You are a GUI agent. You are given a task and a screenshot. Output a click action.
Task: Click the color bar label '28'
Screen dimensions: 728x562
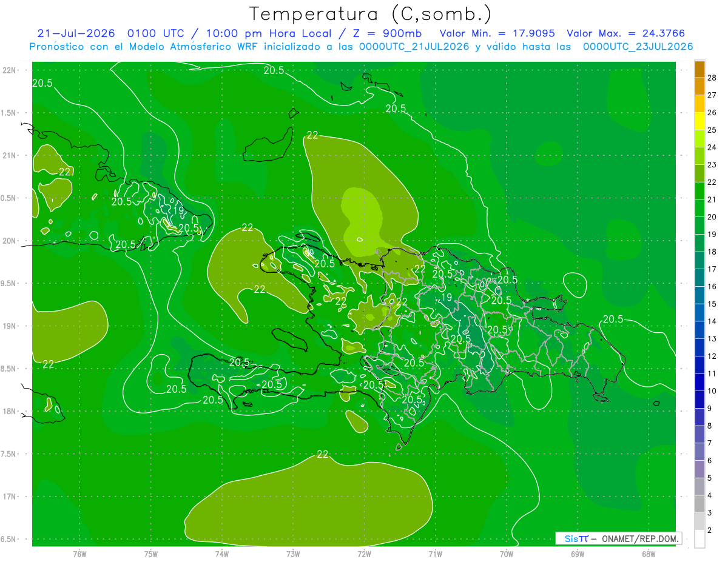click(712, 78)
